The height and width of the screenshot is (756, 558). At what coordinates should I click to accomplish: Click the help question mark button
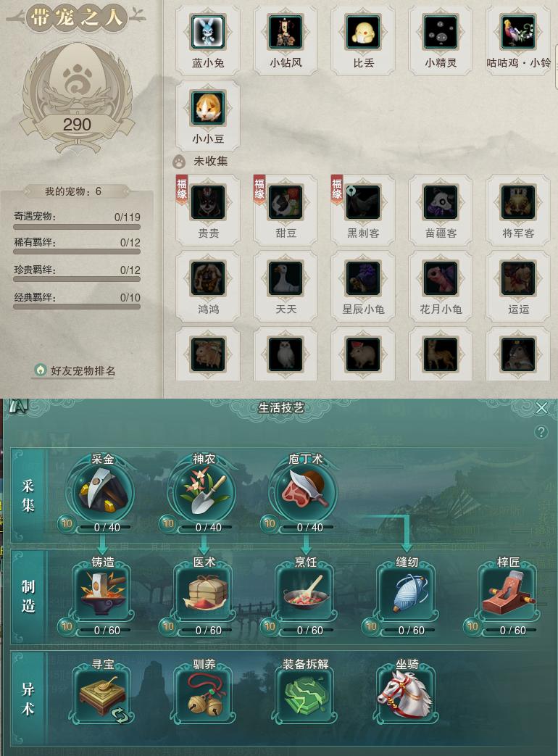click(541, 431)
